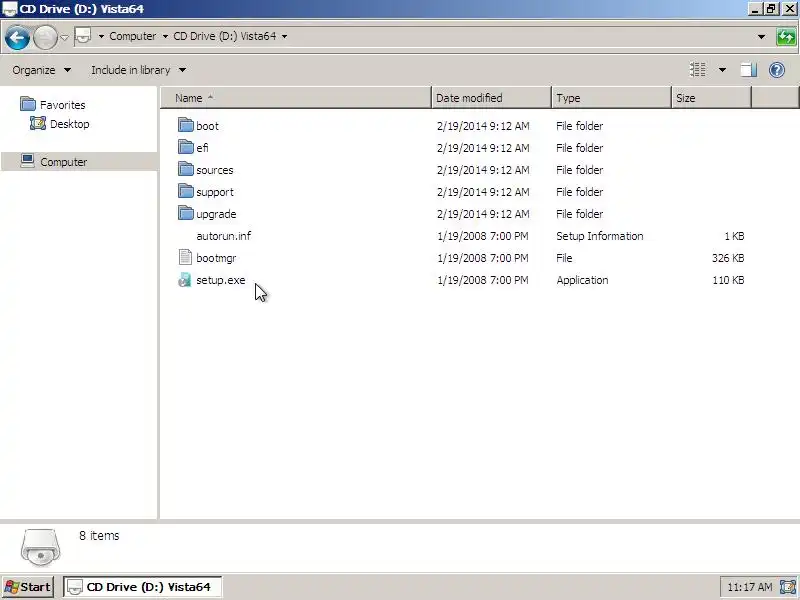Open the recent pages dropdown arrow

64,37
